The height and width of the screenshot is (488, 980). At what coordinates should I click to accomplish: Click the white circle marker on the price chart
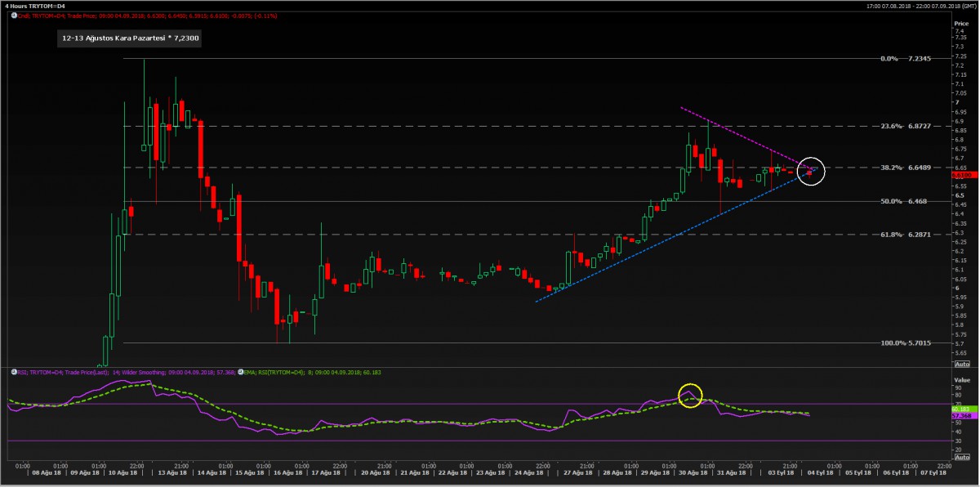pos(811,171)
